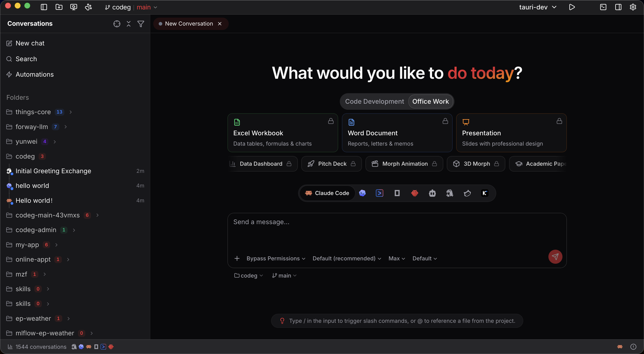
Task: Select the 3D Morph chip
Action: pyautogui.click(x=476, y=164)
